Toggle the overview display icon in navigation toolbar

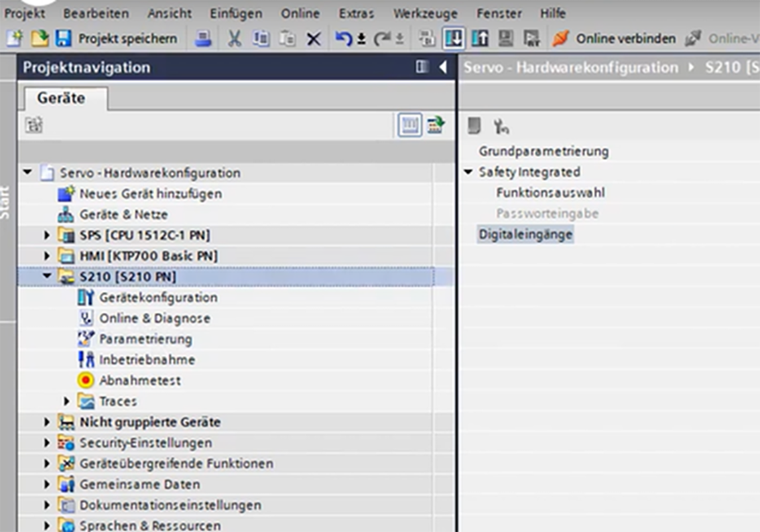410,125
